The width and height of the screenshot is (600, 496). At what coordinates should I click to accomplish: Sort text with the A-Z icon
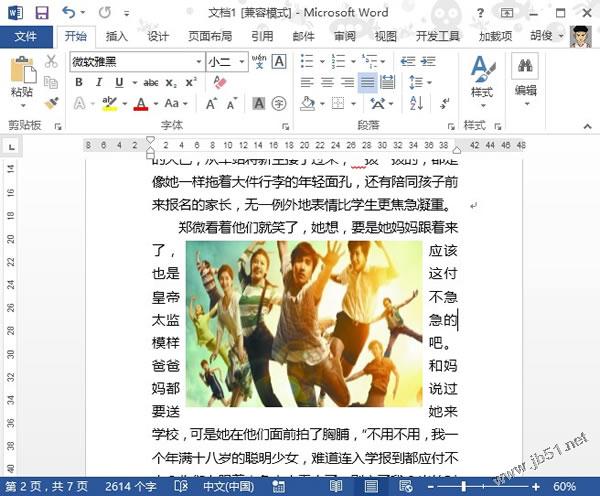click(x=416, y=103)
